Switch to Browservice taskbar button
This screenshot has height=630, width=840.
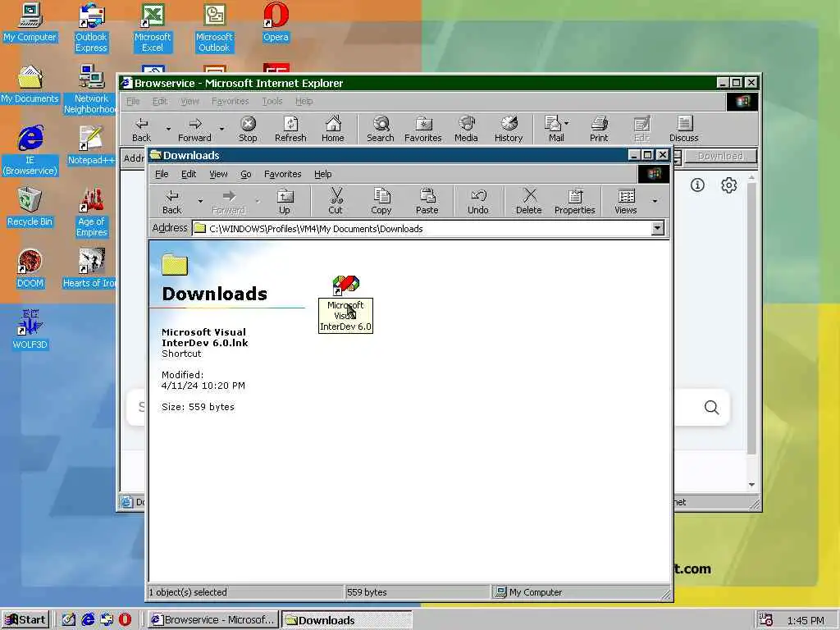click(x=212, y=620)
